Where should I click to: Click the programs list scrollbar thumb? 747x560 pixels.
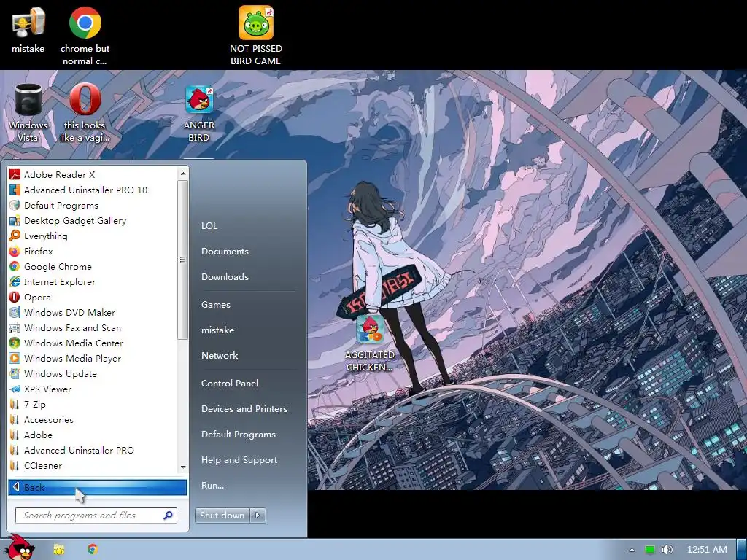point(183,260)
